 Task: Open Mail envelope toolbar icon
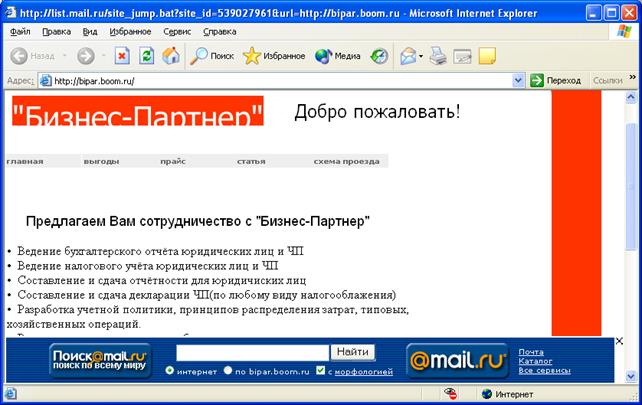tap(408, 56)
